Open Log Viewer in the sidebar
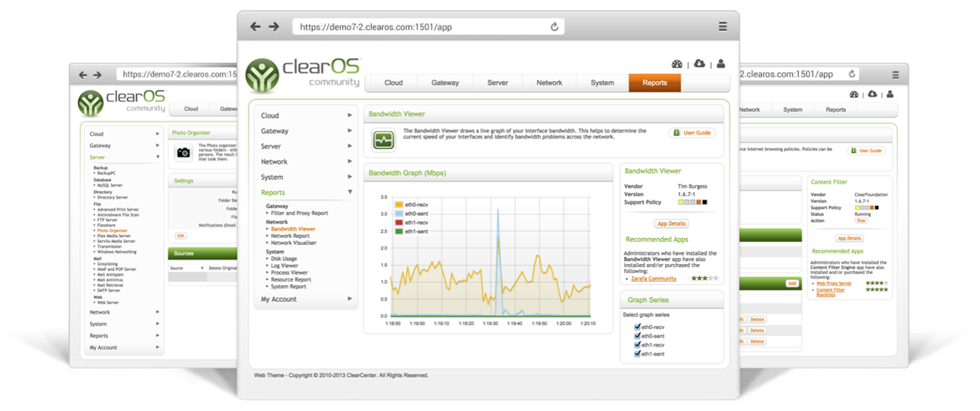The width and height of the screenshot is (980, 411). 285,266
